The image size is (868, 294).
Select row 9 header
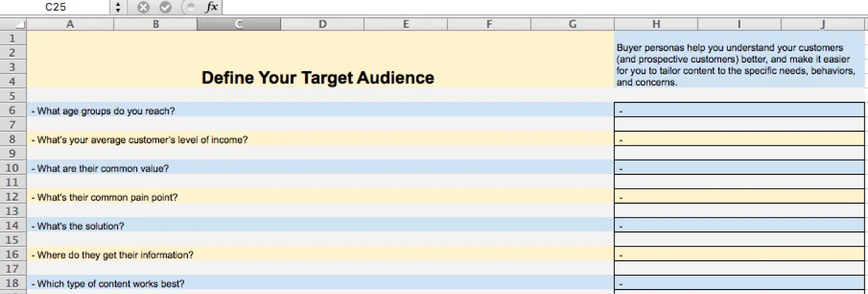point(13,153)
